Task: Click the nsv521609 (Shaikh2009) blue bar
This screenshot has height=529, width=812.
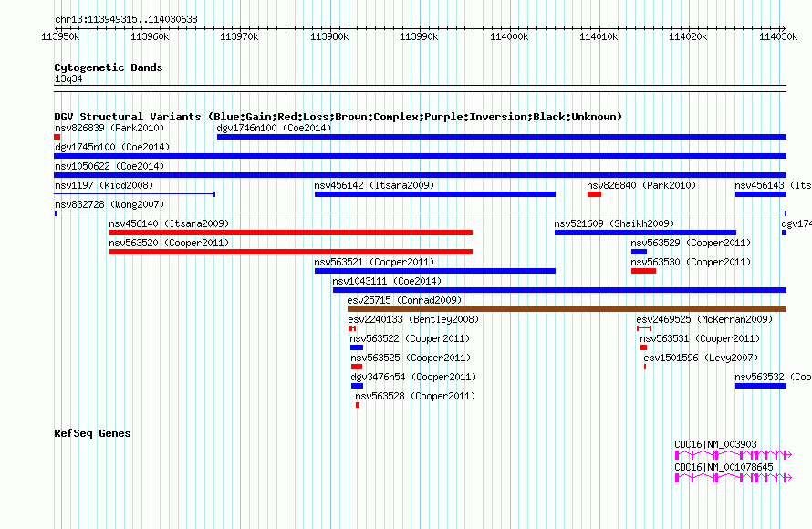Action: (x=645, y=233)
